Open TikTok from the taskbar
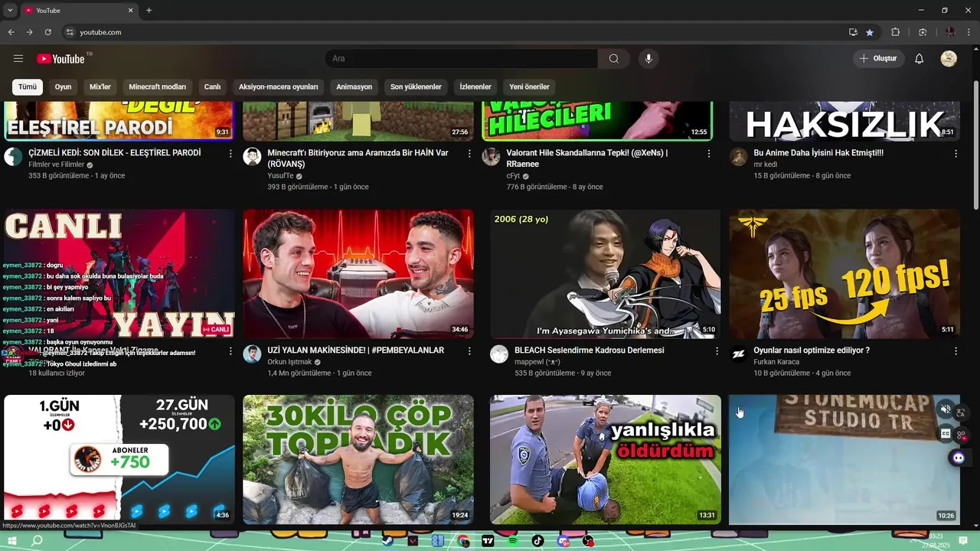Image resolution: width=980 pixels, height=551 pixels. click(x=537, y=541)
